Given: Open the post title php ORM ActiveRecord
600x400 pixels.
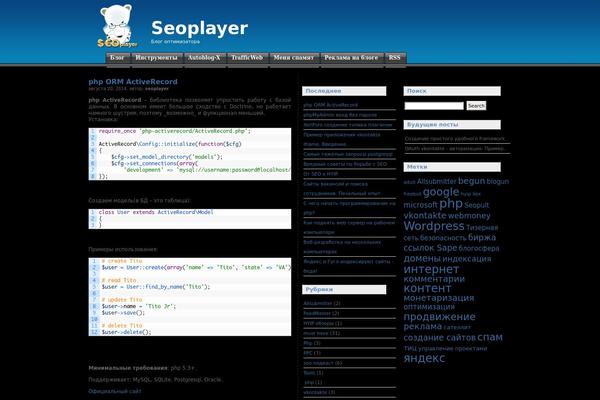Looking at the screenshot, I should (133, 82).
